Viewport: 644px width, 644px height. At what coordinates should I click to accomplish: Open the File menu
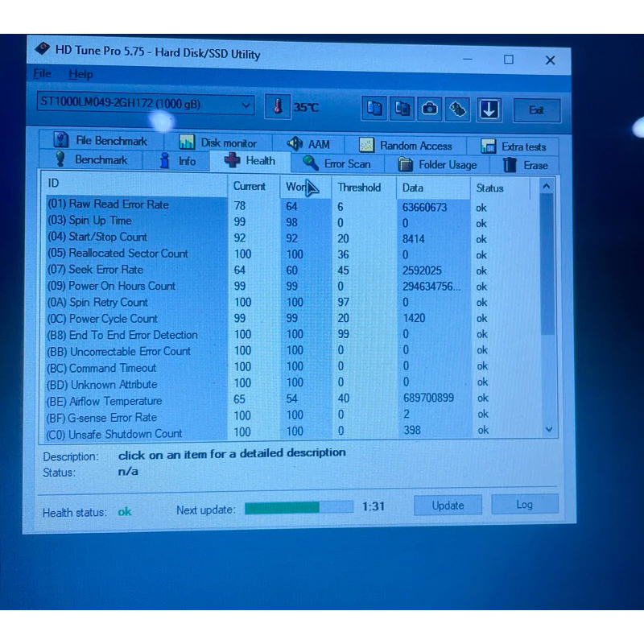tap(43, 74)
